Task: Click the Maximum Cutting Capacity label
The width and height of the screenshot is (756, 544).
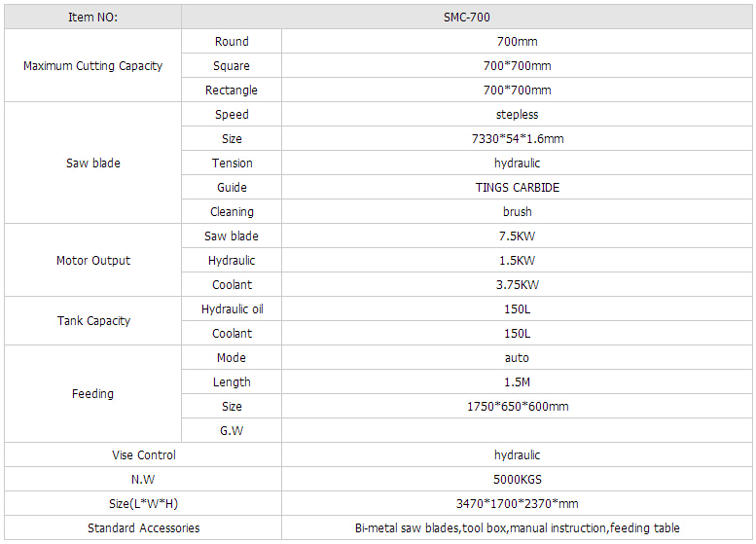Action: [93, 66]
